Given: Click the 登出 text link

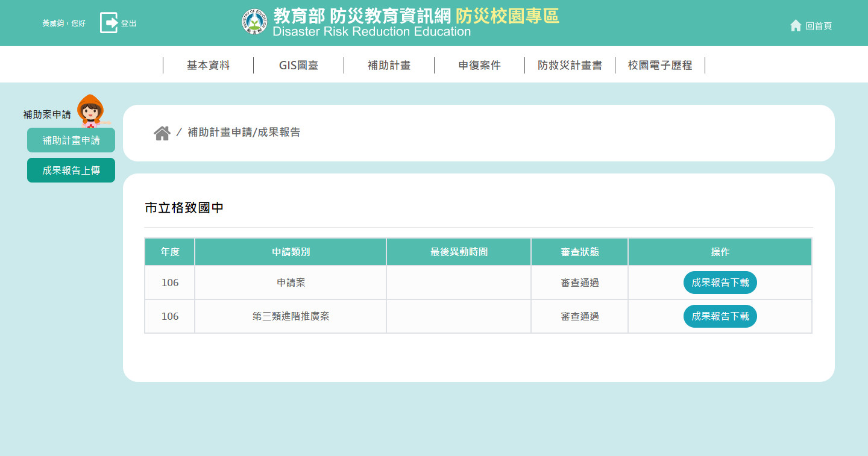Looking at the screenshot, I should tap(129, 23).
